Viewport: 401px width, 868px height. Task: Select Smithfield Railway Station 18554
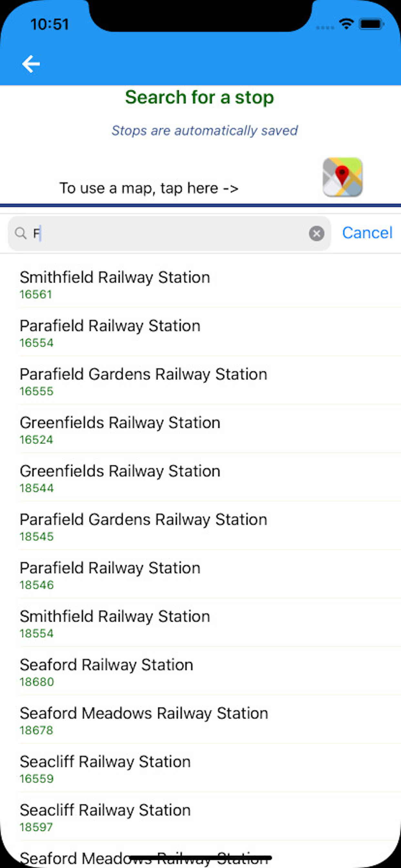[200, 623]
